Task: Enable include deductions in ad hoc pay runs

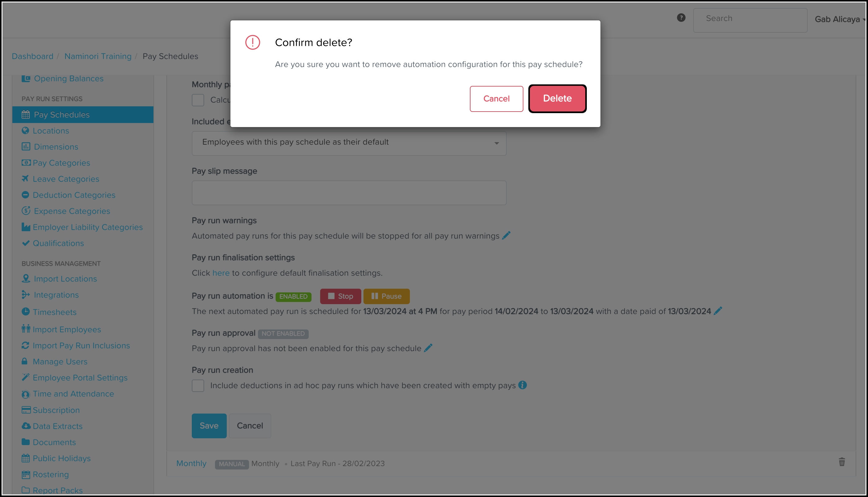Action: pos(198,386)
